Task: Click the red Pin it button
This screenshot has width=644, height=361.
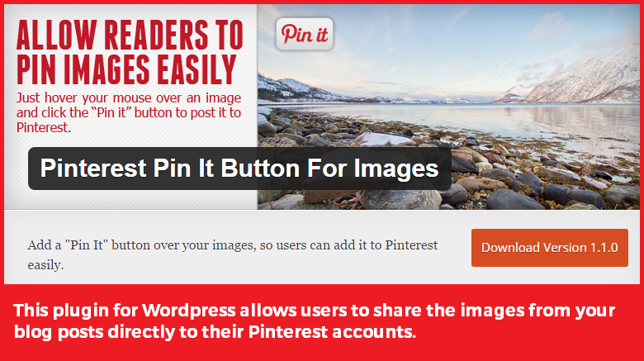Action: 305,34
